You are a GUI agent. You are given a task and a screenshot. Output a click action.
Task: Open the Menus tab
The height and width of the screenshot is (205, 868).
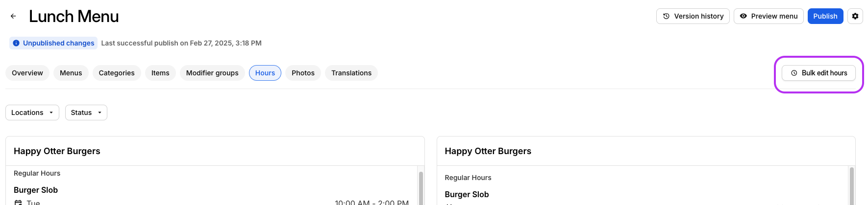[71, 73]
